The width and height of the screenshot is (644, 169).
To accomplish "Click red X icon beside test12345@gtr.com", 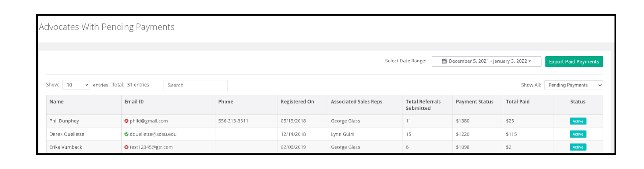I will (x=126, y=147).
